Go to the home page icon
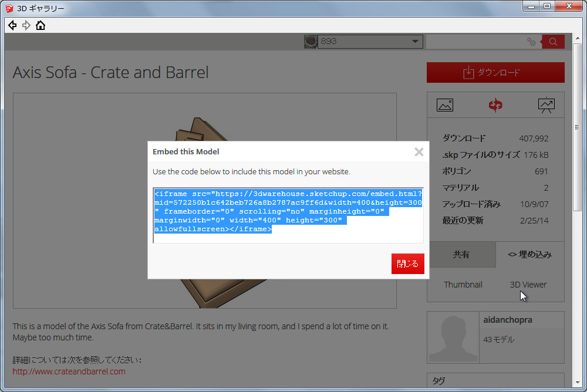The height and width of the screenshot is (392, 587). 41,25
